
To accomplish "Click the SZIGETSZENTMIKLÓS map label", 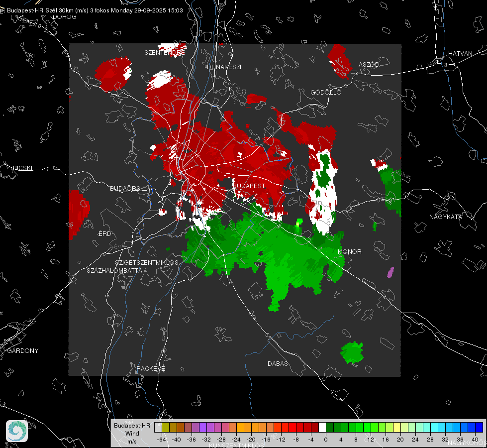I will [147, 262].
